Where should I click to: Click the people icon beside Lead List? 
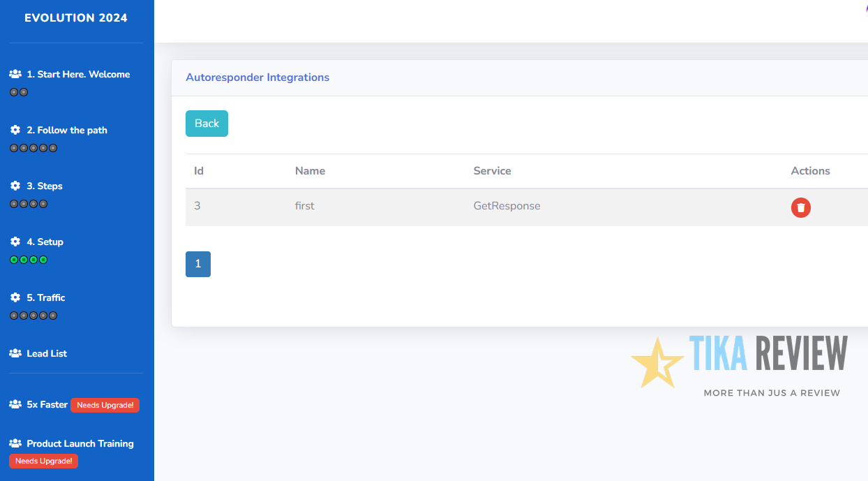click(15, 353)
